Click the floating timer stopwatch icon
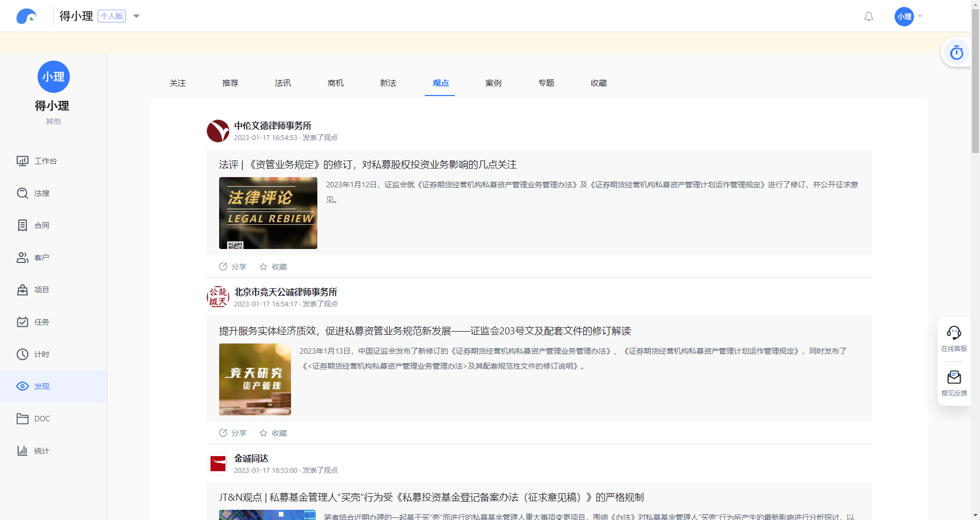 [956, 53]
